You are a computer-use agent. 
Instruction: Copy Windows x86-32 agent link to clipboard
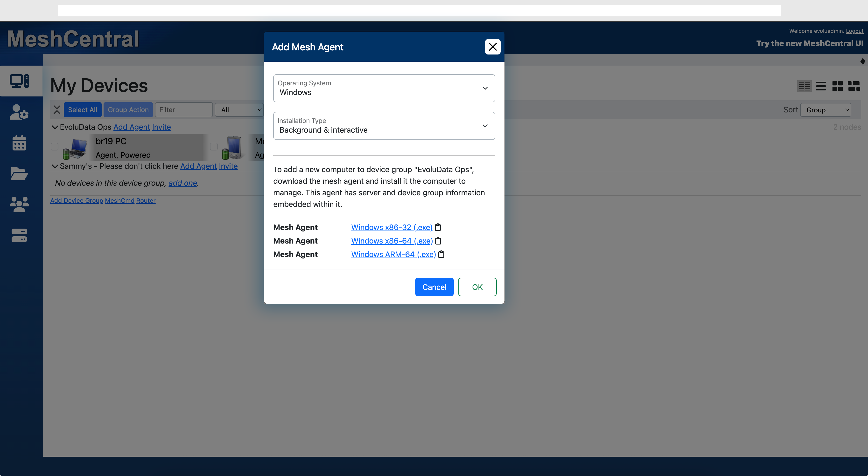438,227
